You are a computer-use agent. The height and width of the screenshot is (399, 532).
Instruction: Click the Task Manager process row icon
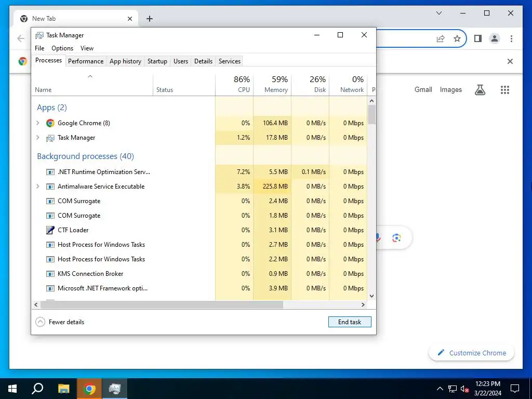[50, 138]
